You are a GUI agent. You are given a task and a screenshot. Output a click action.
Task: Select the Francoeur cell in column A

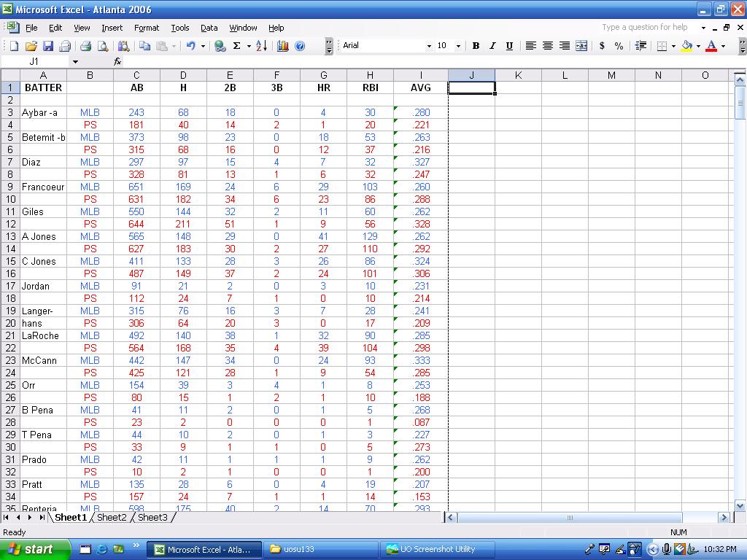43,187
